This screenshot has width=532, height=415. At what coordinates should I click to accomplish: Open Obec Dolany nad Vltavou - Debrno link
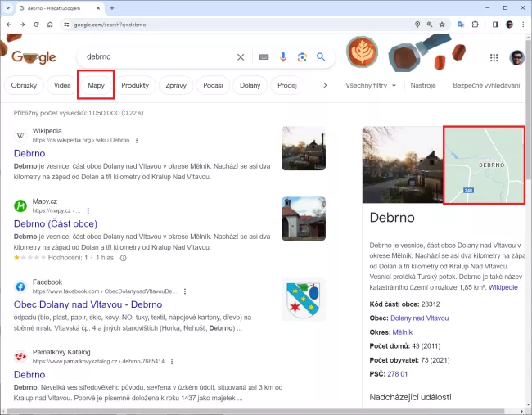tap(88, 304)
